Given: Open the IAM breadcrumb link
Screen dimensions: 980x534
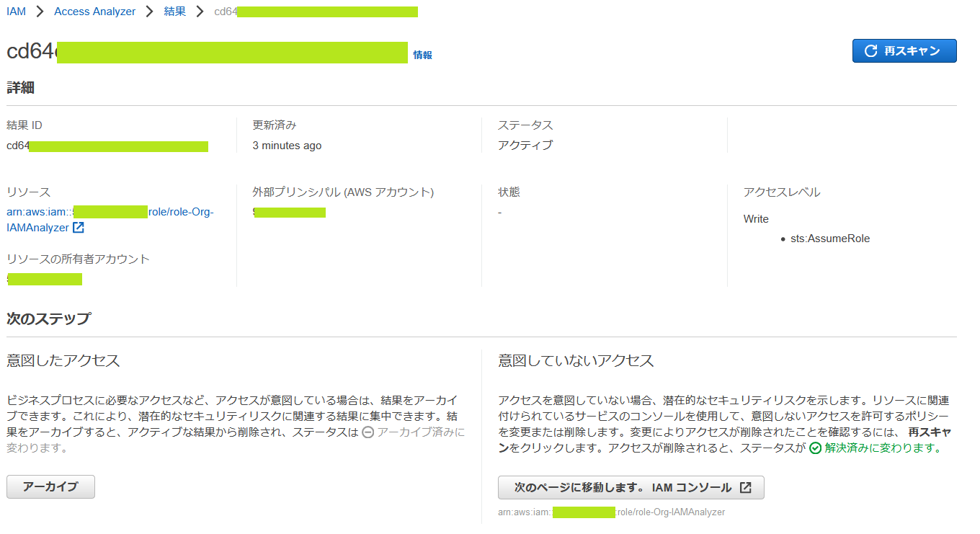Looking at the screenshot, I should click(x=16, y=12).
